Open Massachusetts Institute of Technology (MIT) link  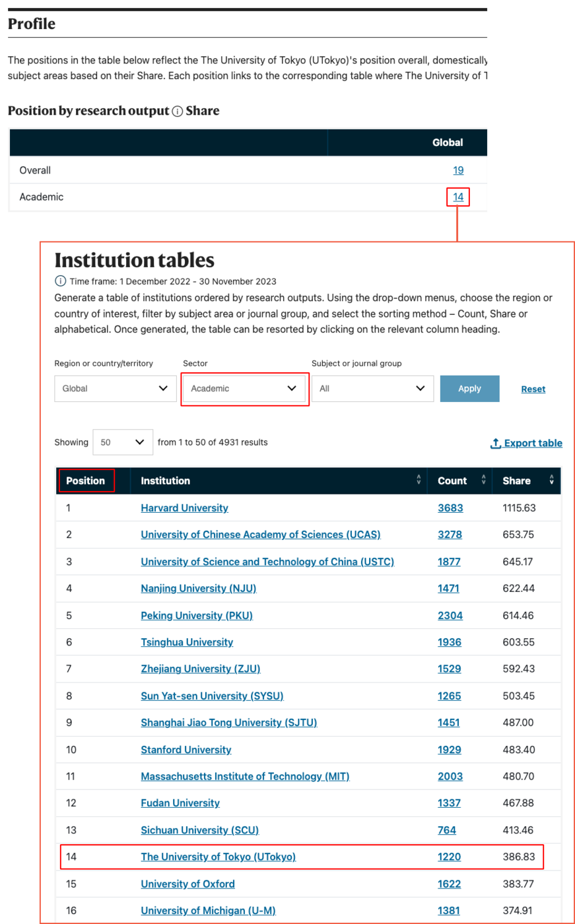[245, 776]
